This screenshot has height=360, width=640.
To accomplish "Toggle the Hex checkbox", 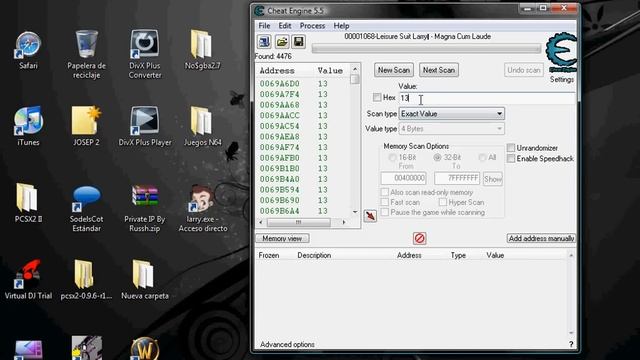I will 377,97.
